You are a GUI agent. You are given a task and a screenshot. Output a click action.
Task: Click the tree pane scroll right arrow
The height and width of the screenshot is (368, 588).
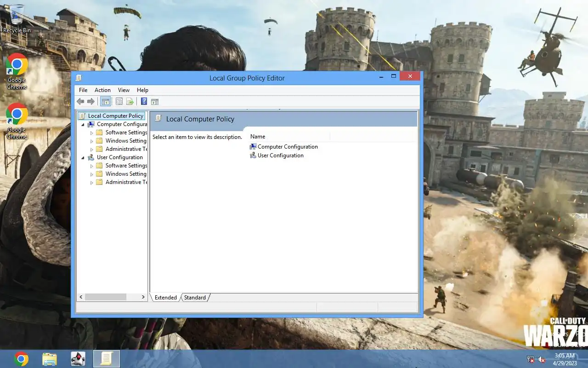(x=143, y=298)
